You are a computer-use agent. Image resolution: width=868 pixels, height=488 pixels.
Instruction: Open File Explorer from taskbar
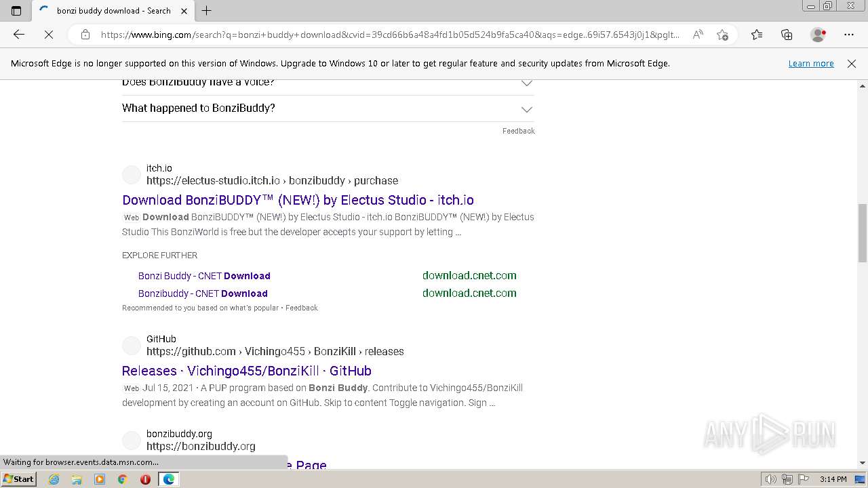click(x=77, y=479)
